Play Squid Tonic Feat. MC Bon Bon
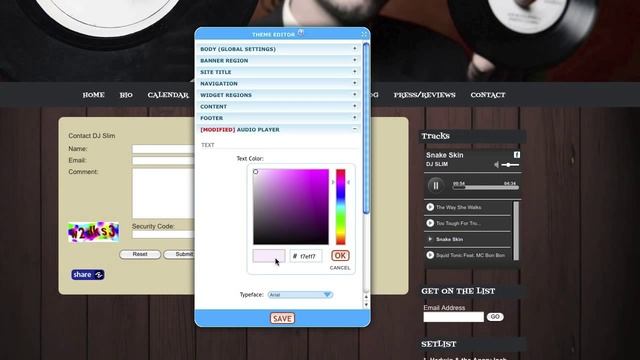 click(x=430, y=255)
